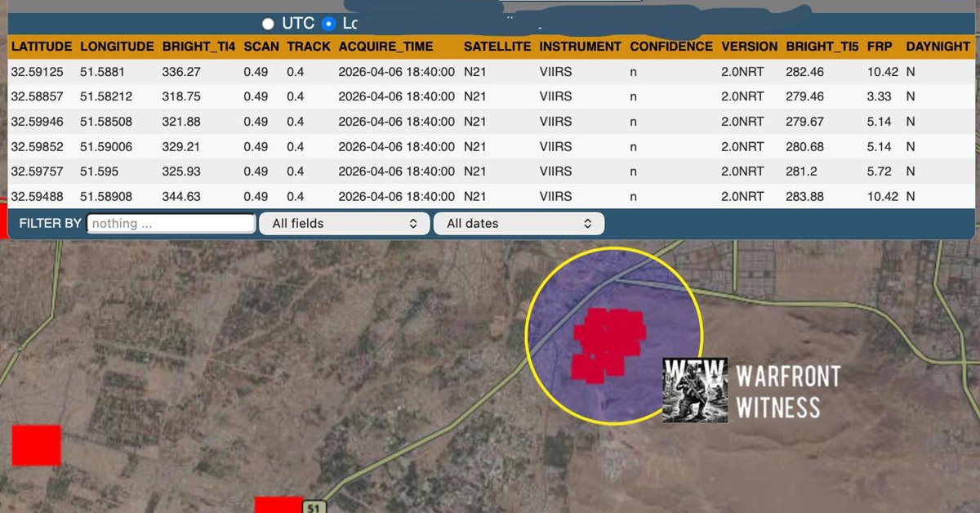The height and width of the screenshot is (513, 980).
Task: Select the row with latitude 32.59125
Action: (x=490, y=72)
